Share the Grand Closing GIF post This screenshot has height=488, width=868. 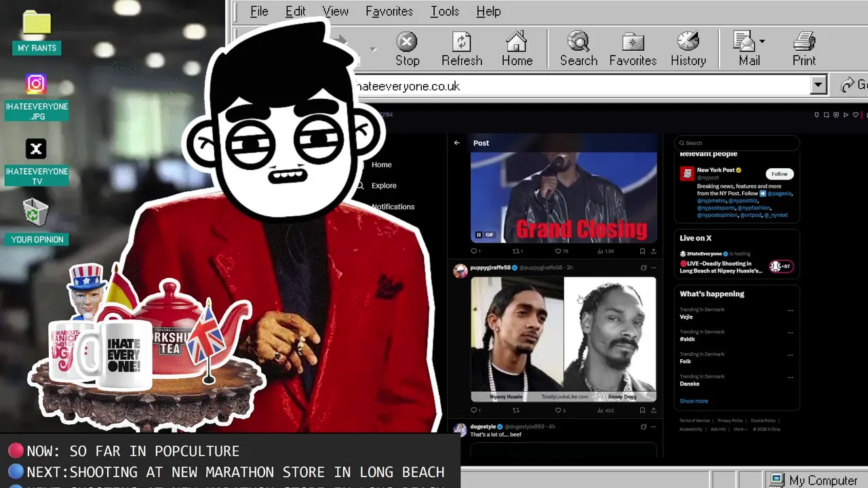point(654,251)
